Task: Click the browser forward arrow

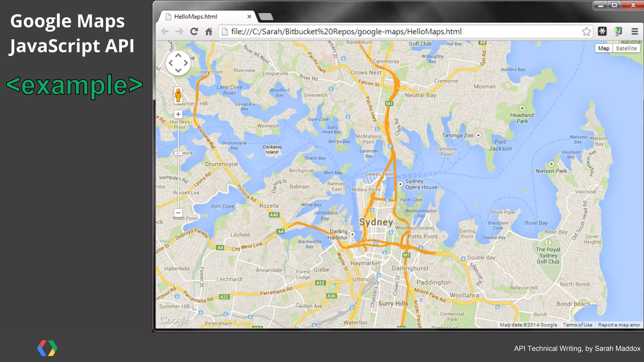Action: click(179, 31)
